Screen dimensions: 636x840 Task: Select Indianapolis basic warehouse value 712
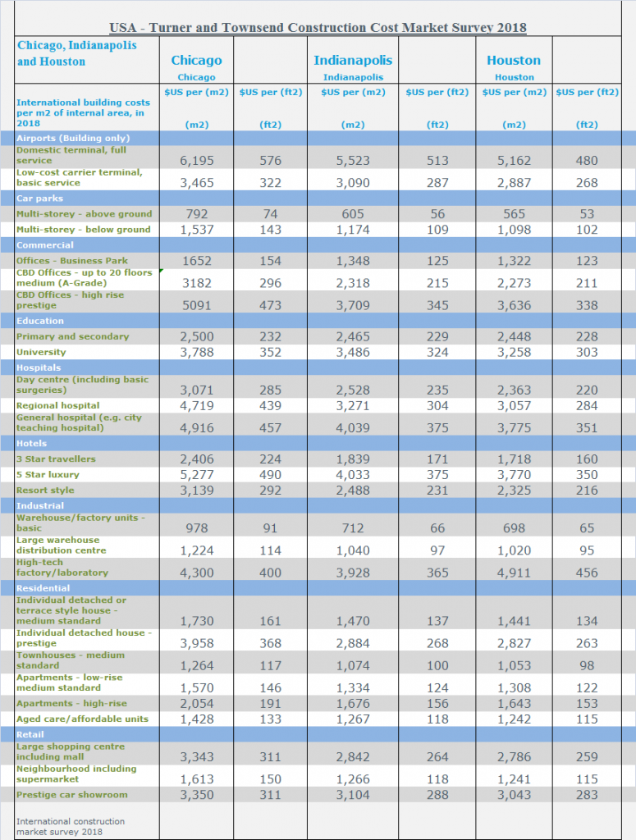coord(353,528)
